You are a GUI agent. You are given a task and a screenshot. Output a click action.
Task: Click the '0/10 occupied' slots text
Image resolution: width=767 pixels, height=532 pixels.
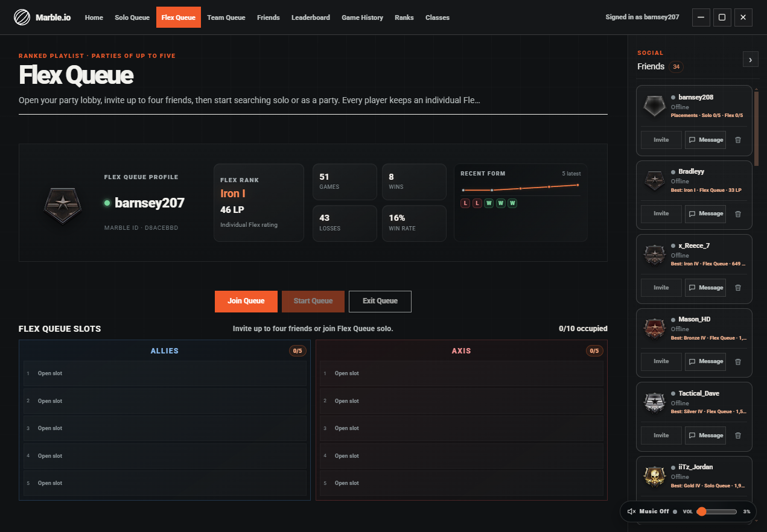pyautogui.click(x=583, y=329)
